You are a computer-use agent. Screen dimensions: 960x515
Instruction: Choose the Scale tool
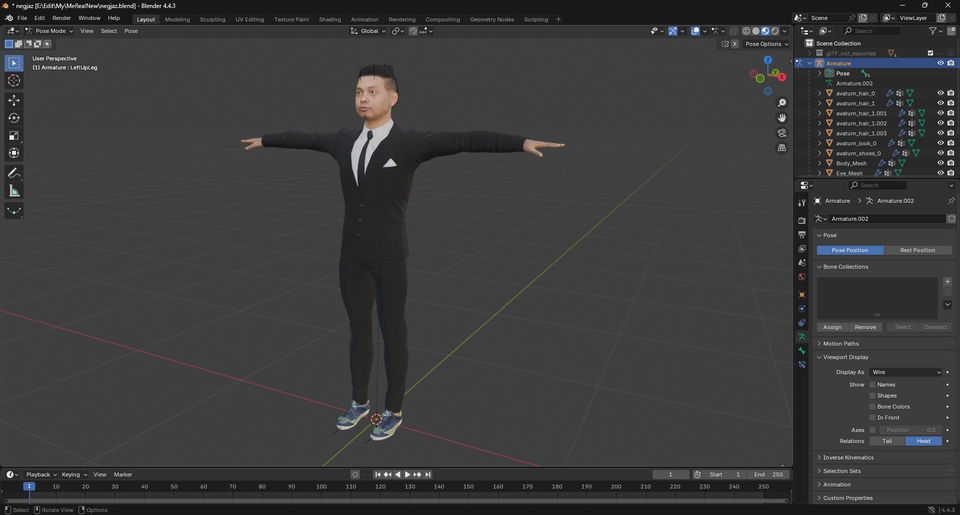[14, 136]
